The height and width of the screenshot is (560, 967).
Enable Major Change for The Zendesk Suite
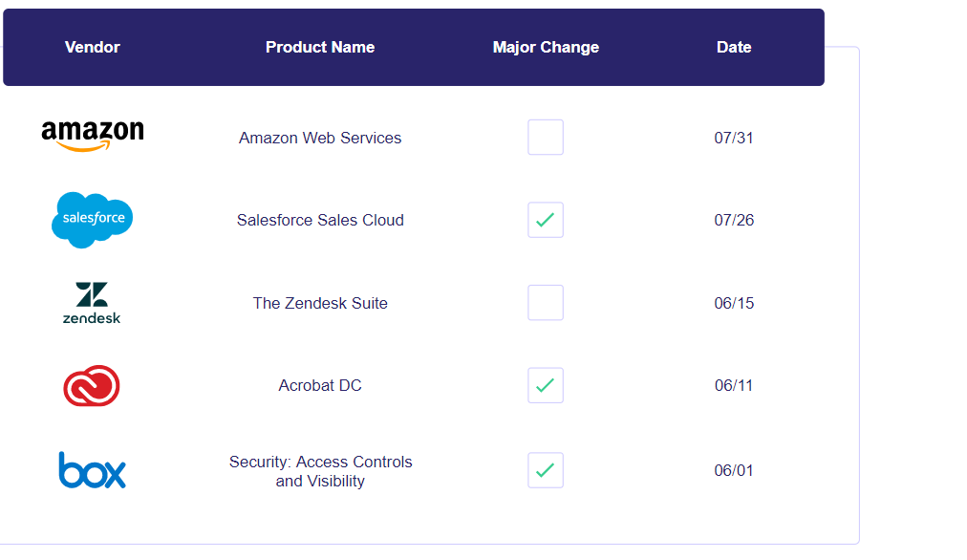tap(545, 302)
